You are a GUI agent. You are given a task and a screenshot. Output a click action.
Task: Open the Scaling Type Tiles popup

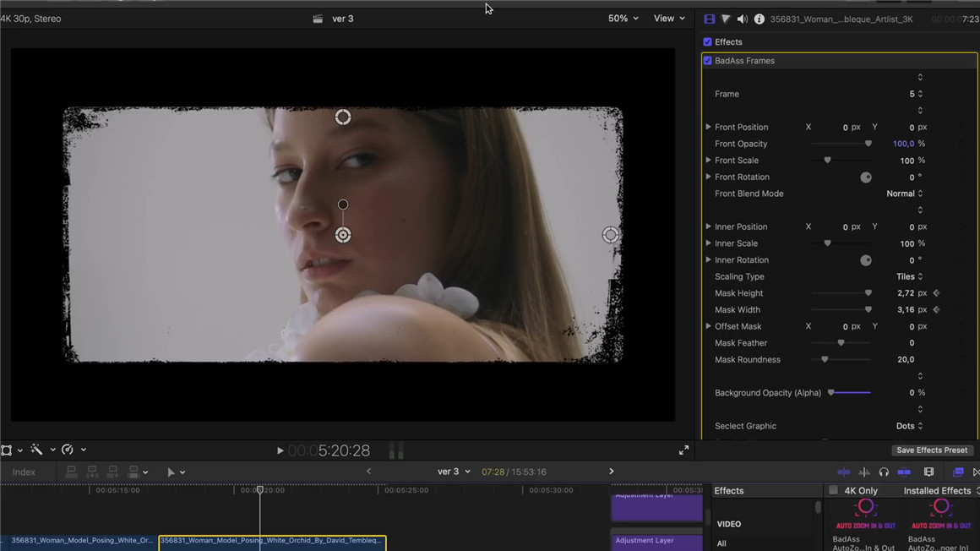909,277
